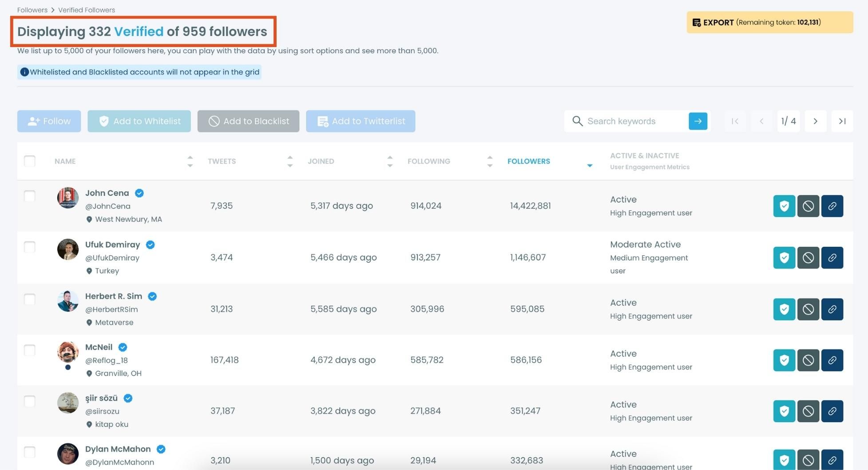Click the Export icon in the yellow banner
This screenshot has width=868, height=470.
pos(697,22)
